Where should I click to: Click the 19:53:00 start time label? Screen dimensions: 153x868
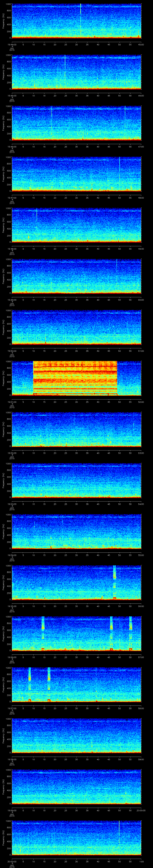(12, 504)
